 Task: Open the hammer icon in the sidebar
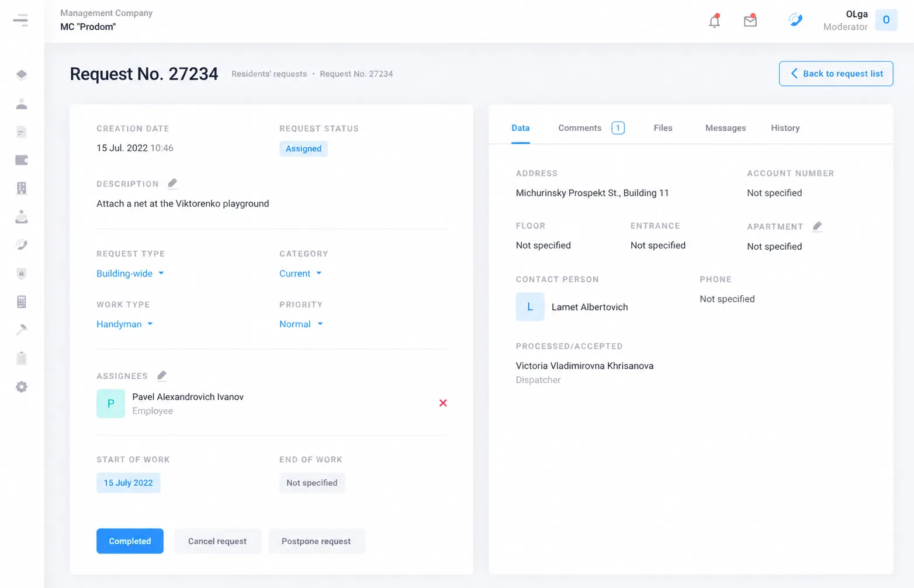point(22,330)
